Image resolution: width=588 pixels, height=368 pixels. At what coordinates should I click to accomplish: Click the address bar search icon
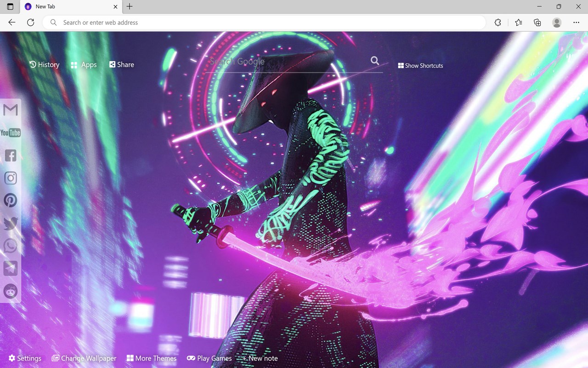pyautogui.click(x=54, y=22)
